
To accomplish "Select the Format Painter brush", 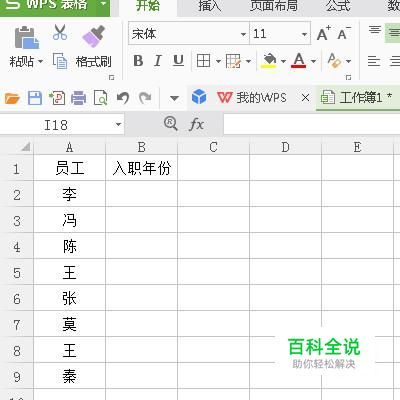I will point(93,36).
